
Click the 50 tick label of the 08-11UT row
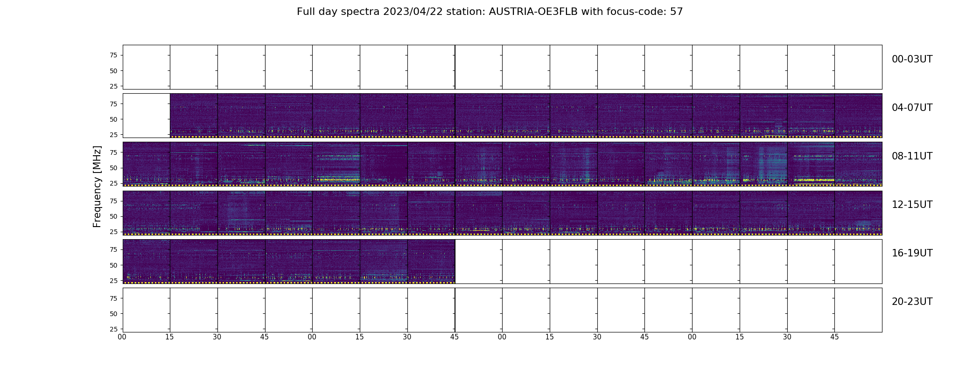113,168
